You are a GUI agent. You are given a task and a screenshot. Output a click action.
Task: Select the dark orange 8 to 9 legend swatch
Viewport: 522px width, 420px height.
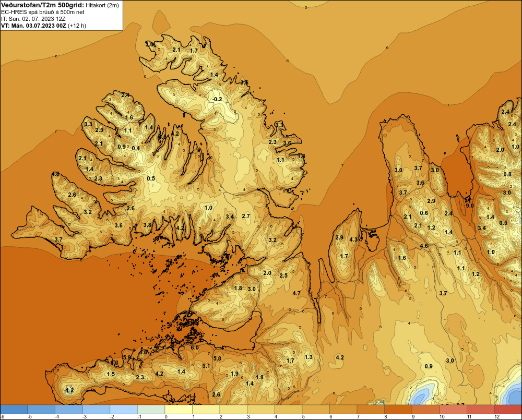click(398, 409)
